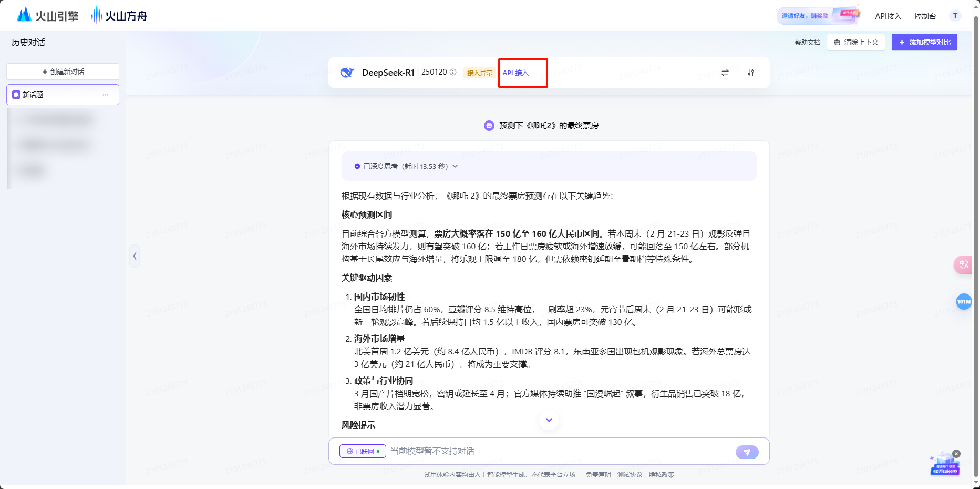Switch model using the swap arrows icon
Screen dimensions: 980x489
coord(725,73)
